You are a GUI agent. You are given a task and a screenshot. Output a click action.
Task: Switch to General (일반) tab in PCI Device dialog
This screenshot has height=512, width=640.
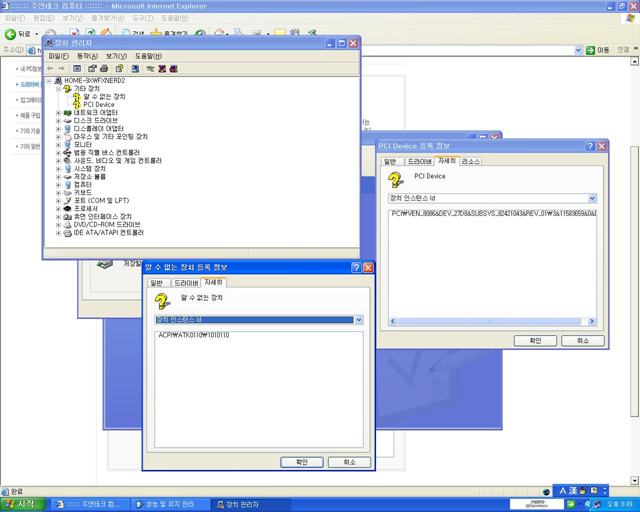click(390, 162)
